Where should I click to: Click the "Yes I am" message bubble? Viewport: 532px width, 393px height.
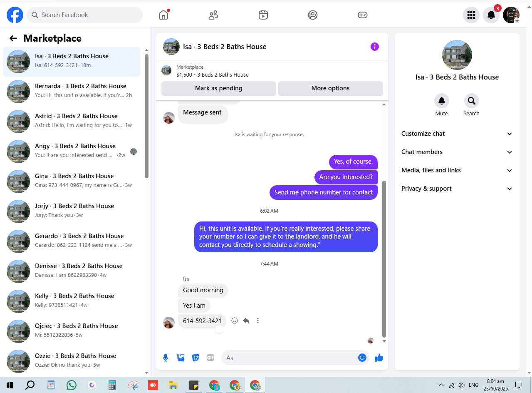point(194,306)
